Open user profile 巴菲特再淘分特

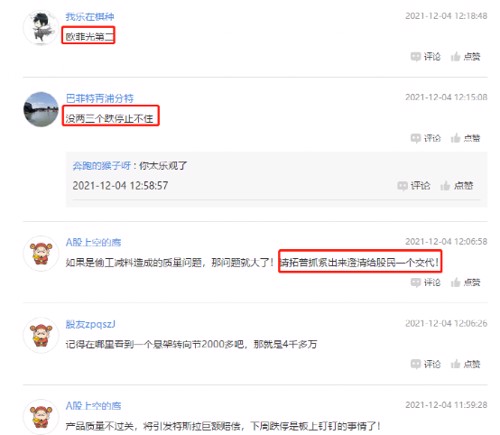coord(99,98)
